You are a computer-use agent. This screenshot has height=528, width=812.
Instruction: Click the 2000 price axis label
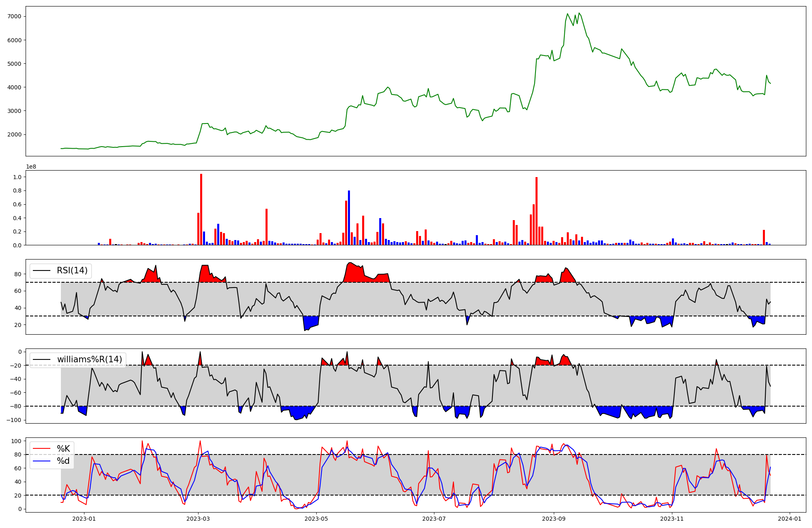click(14, 134)
